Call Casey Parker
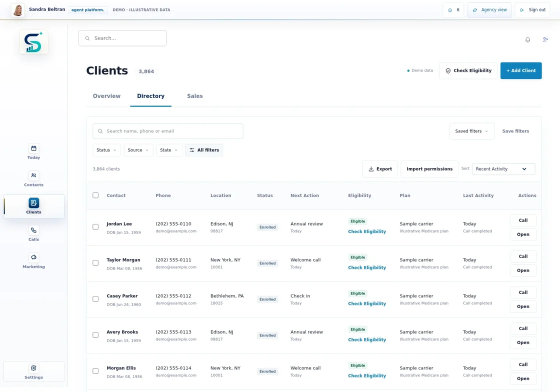Screen dimensions: 560x392 coord(523,292)
